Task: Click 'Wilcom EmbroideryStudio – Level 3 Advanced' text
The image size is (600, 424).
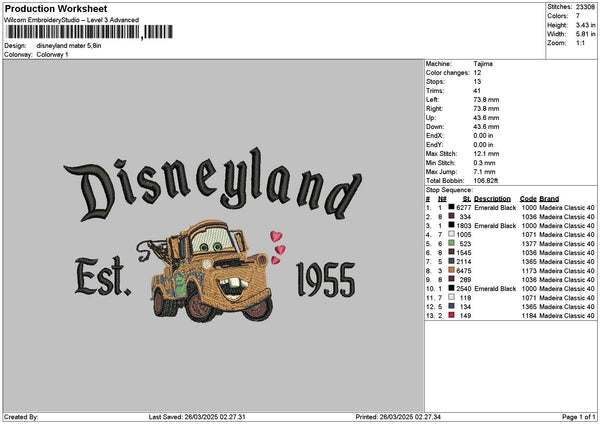Action: coord(72,20)
